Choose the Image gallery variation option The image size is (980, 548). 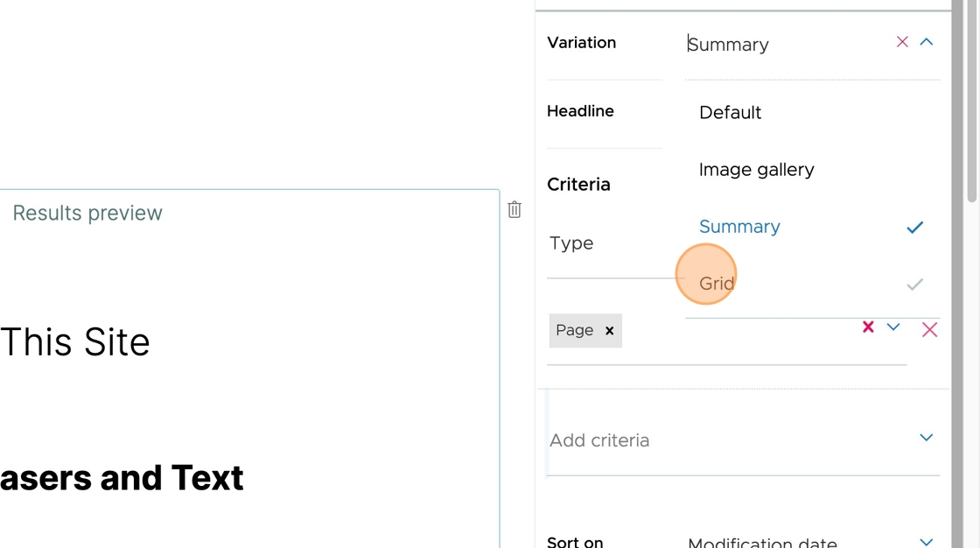click(756, 170)
